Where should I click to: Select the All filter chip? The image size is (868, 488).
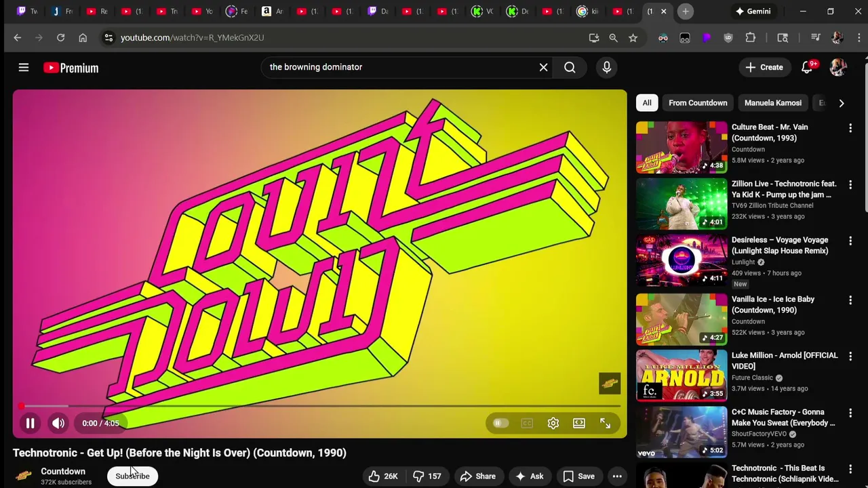647,103
